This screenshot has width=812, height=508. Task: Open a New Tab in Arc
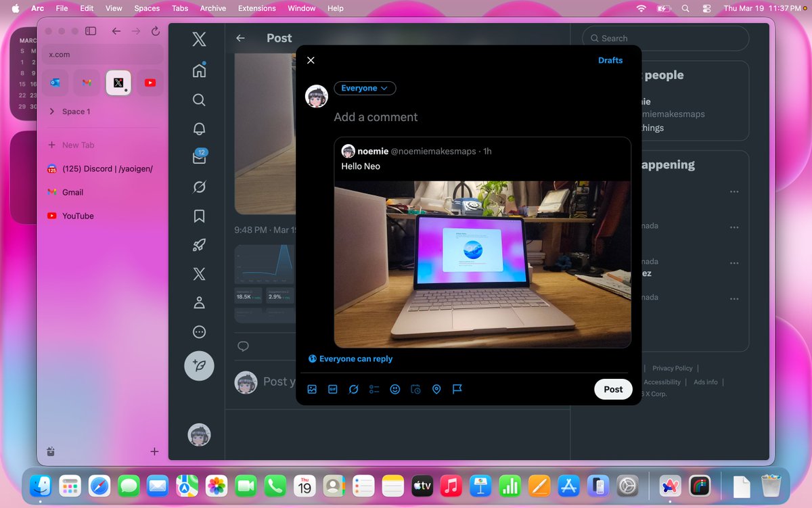click(x=103, y=145)
